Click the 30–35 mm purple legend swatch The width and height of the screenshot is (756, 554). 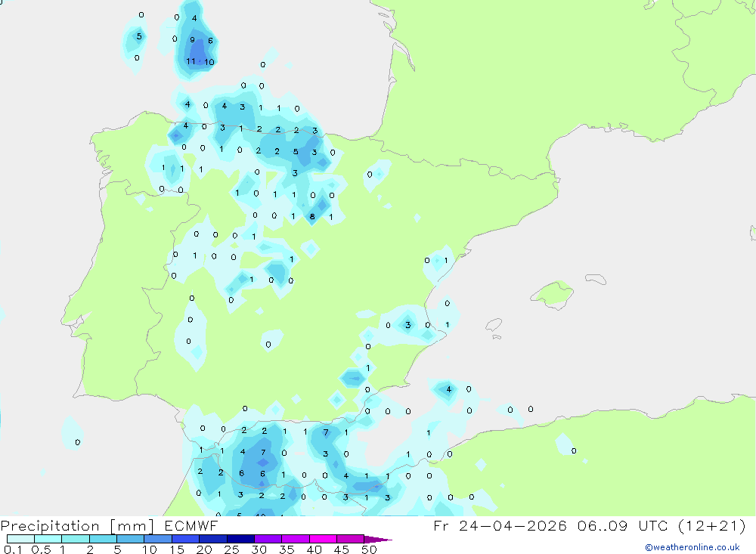tap(268, 539)
